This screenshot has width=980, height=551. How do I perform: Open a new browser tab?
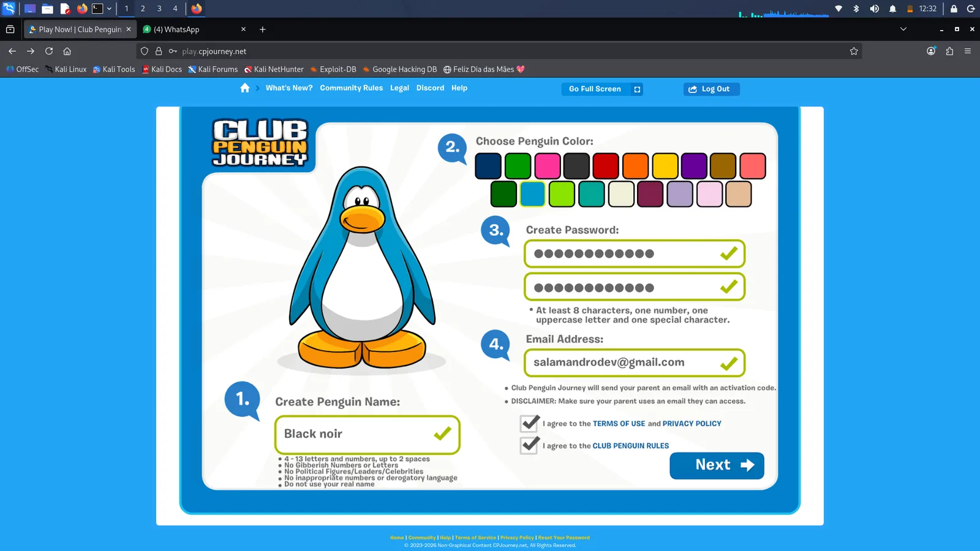tap(263, 29)
